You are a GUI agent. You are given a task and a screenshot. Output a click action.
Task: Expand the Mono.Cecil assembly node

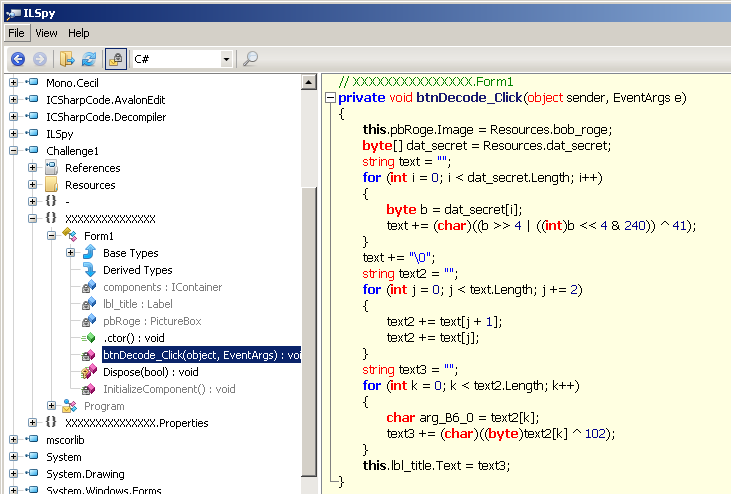pyautogui.click(x=14, y=83)
